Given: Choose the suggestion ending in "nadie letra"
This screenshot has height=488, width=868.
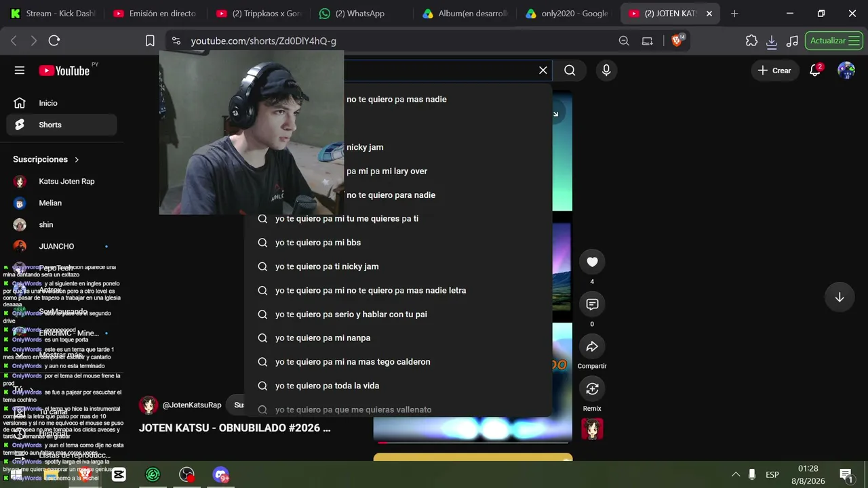Looking at the screenshot, I should [x=398, y=290].
